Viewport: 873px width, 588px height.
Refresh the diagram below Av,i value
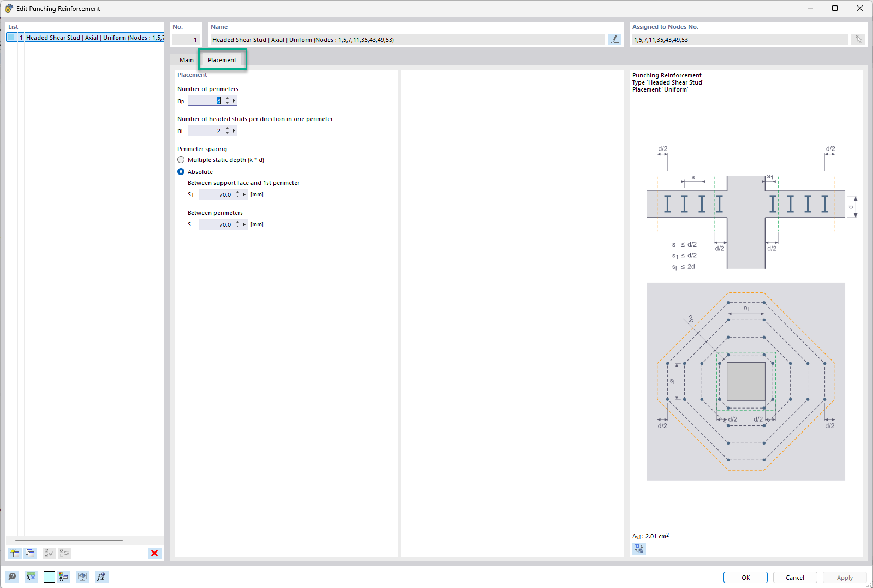(x=638, y=549)
